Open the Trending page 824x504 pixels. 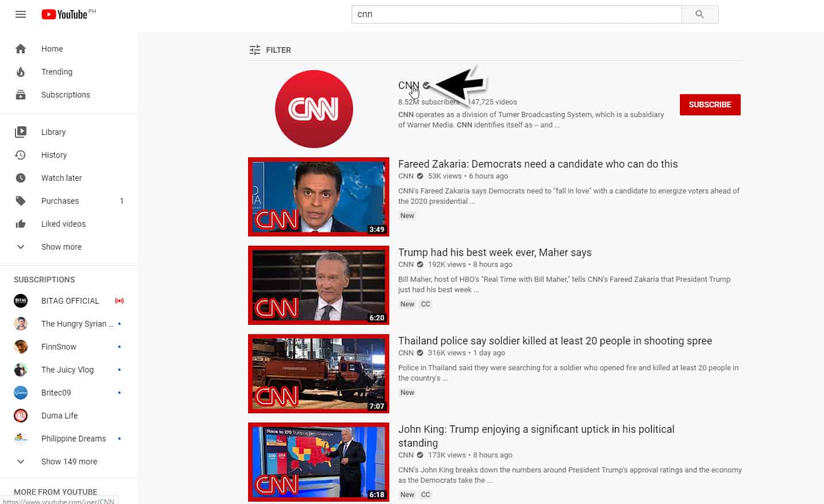click(x=69, y=72)
